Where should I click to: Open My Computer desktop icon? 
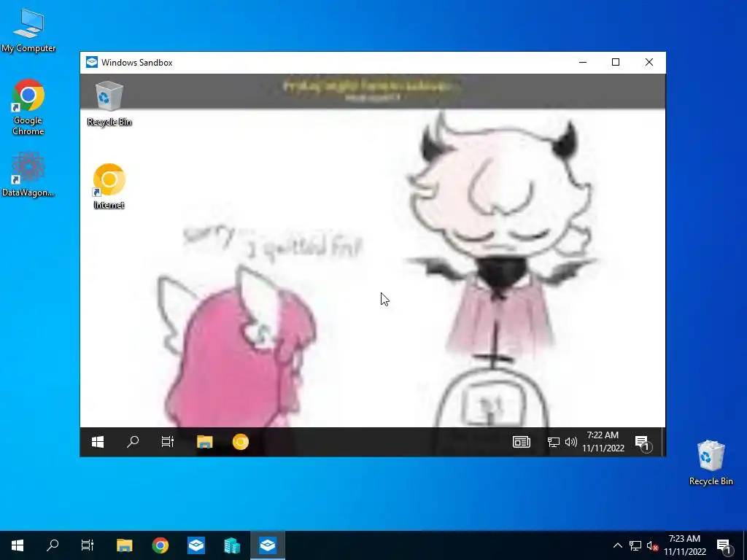(x=28, y=31)
